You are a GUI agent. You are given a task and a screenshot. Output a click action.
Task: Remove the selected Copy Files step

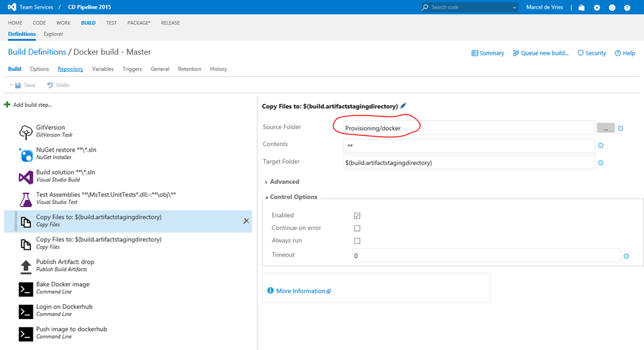pos(246,221)
